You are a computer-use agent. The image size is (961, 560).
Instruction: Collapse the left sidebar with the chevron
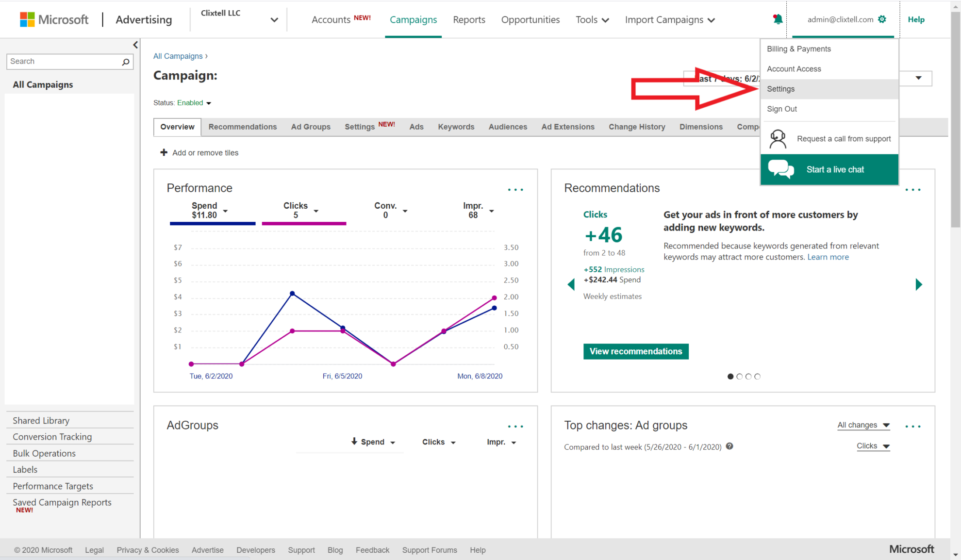pos(135,45)
